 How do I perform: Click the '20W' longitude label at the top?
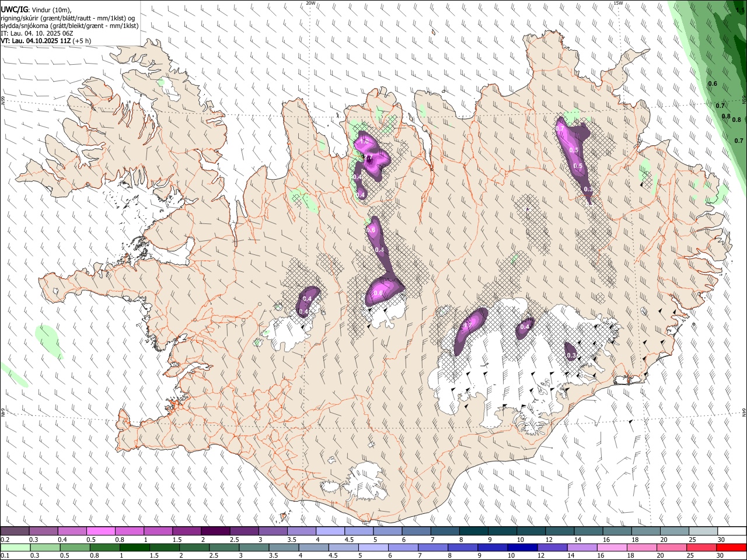311,3
